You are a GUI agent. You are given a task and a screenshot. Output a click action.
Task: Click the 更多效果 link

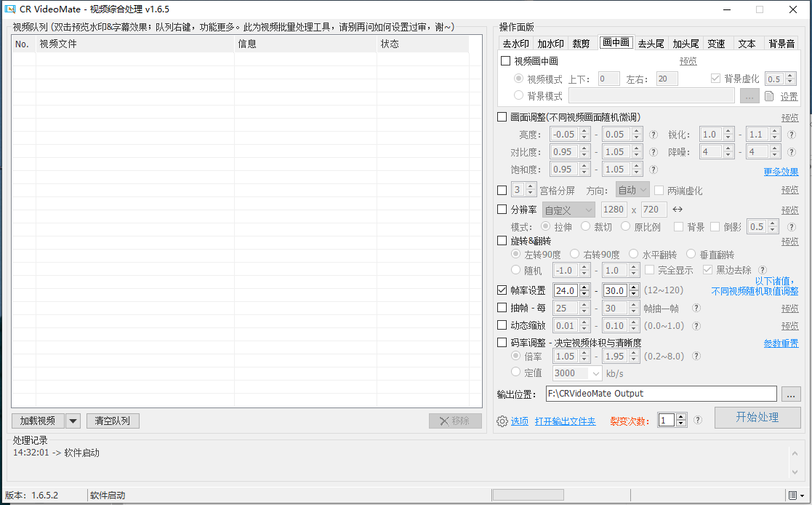tap(781, 172)
